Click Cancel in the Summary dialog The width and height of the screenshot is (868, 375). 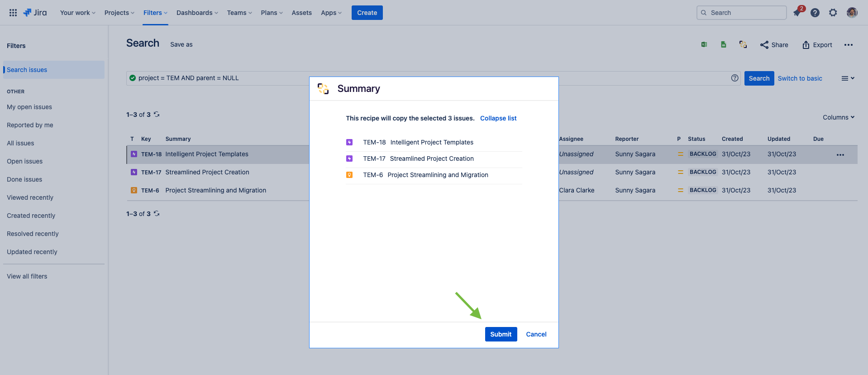pos(536,334)
